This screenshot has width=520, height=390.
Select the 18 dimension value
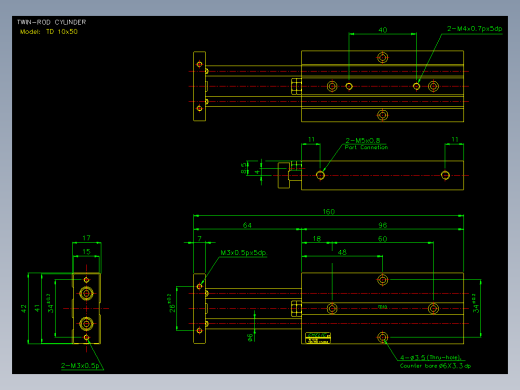click(x=317, y=239)
